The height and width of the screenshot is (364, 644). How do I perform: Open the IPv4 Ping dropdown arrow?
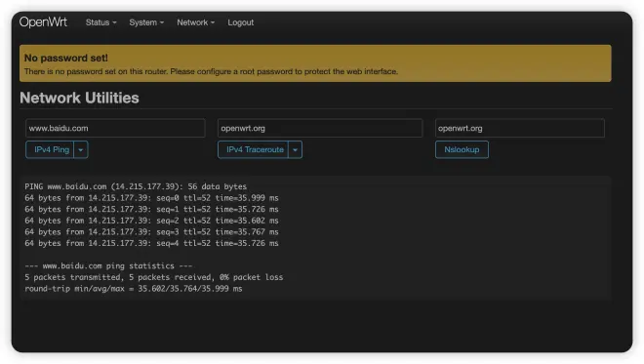click(x=81, y=149)
